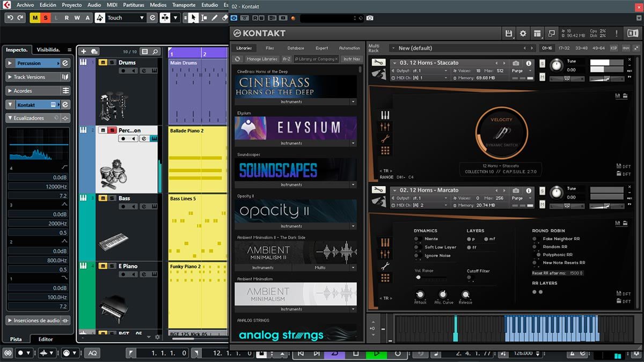This screenshot has width=644, height=362.
Task: Toggle global Solo S in Cubase toolbar
Action: pos(46,18)
